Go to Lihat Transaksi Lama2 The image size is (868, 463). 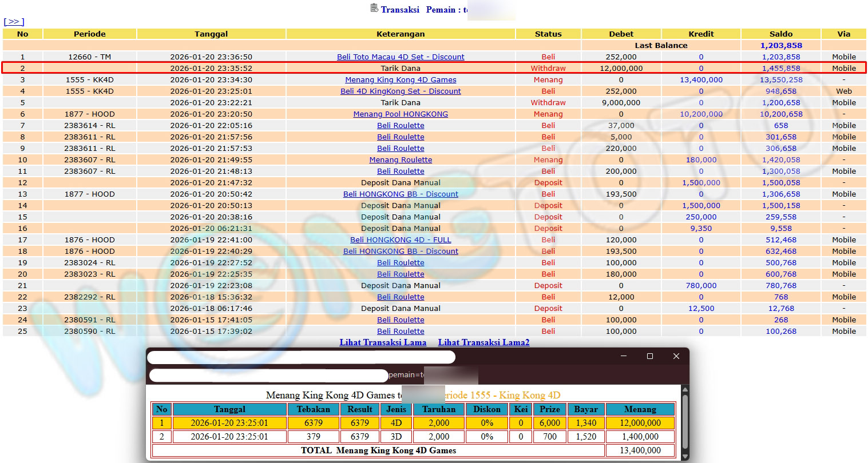pyautogui.click(x=483, y=342)
